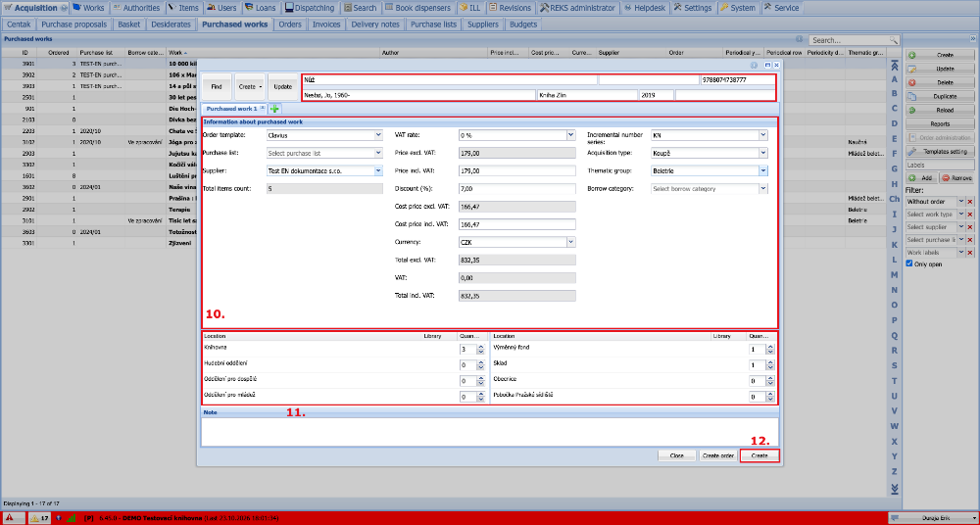Click the red alert icon in status bar

[10, 518]
